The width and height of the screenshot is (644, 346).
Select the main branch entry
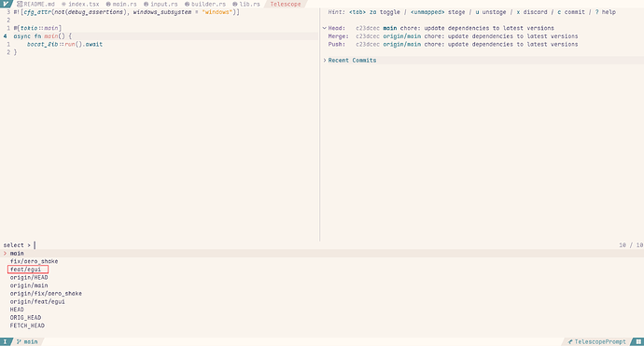point(322,254)
